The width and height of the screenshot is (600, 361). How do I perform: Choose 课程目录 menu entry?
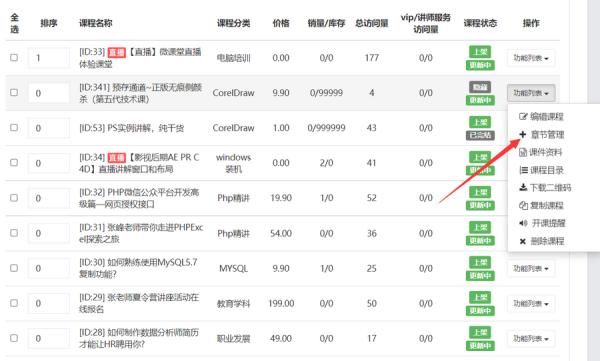click(x=541, y=170)
